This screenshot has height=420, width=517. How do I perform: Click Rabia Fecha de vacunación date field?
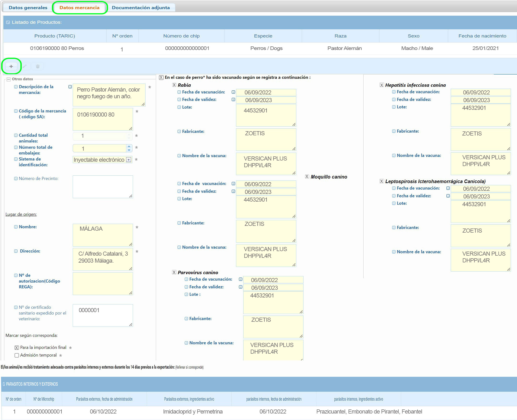pos(266,93)
